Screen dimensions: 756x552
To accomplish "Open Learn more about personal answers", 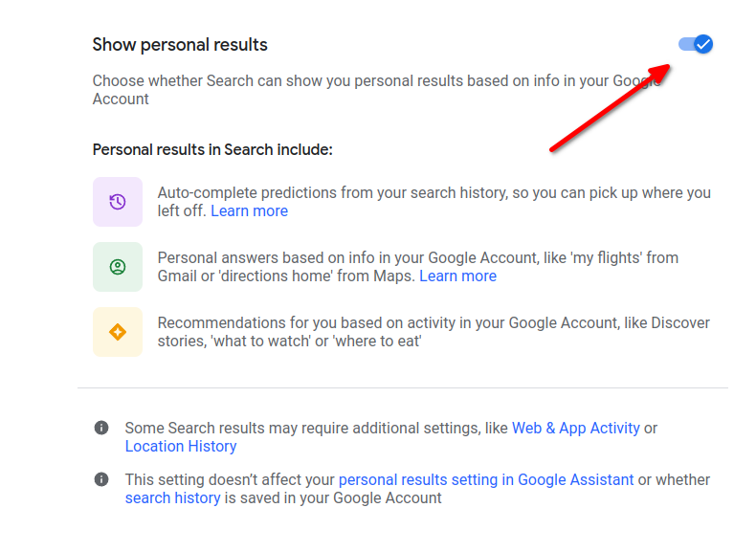I will [x=457, y=276].
